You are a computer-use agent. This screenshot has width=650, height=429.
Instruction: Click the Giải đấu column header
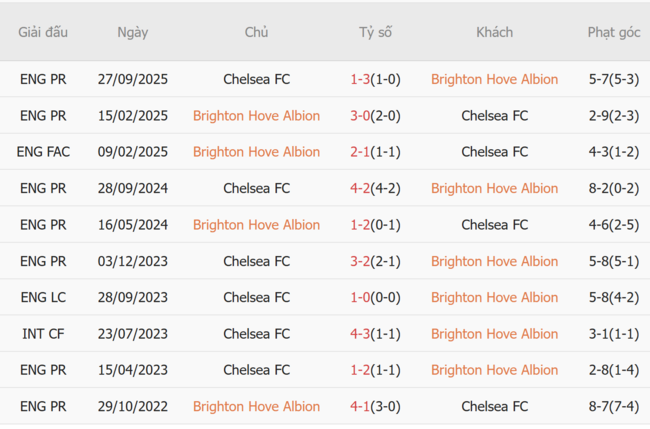point(43,32)
